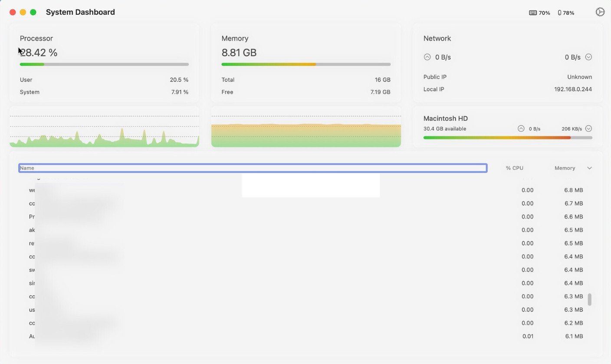Click the Processor panel title
This screenshot has width=611, height=364.
tap(36, 38)
